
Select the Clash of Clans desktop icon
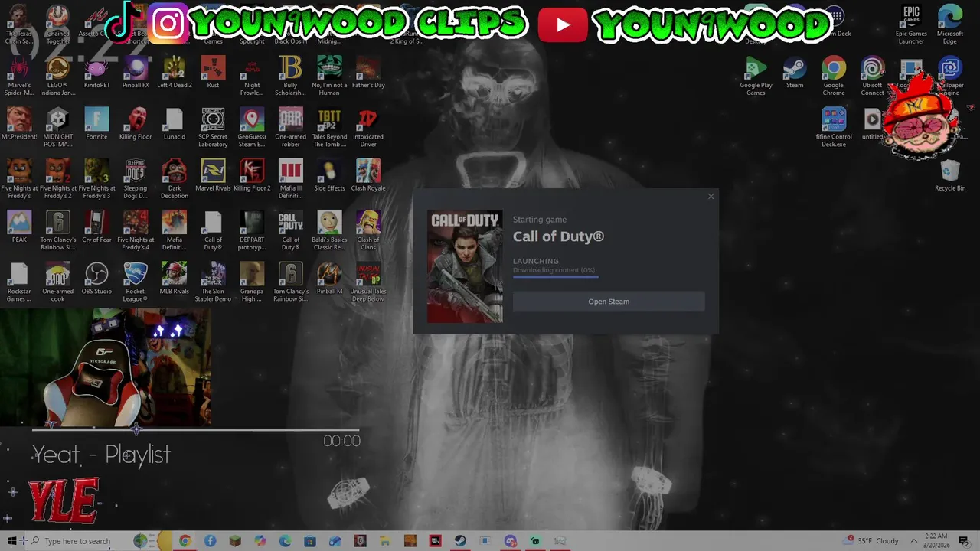(x=368, y=230)
